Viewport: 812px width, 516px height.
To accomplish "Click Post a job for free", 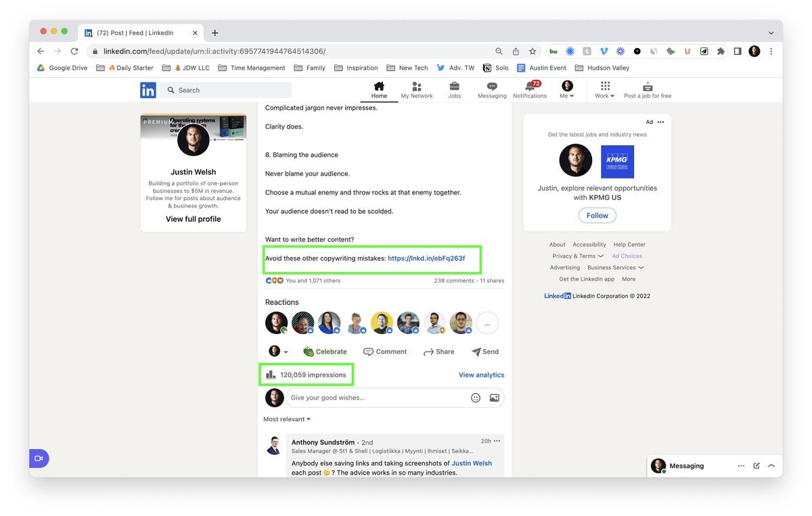I will point(648,90).
